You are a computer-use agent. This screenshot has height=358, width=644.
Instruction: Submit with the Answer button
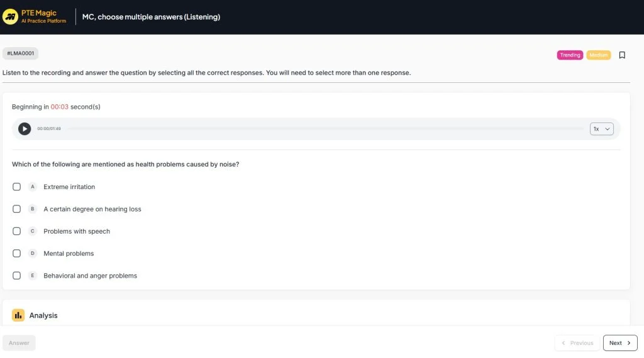(19, 343)
